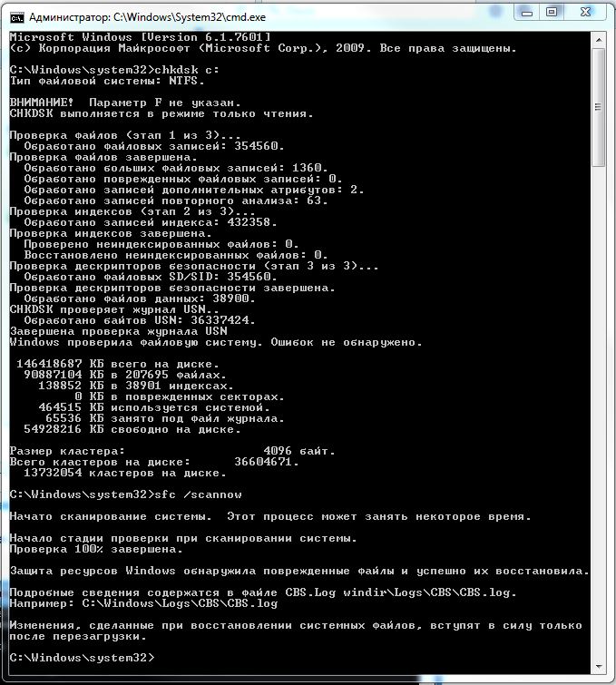
Task: Click the 'Проверка 100% завершена' line
Action: [x=96, y=549]
